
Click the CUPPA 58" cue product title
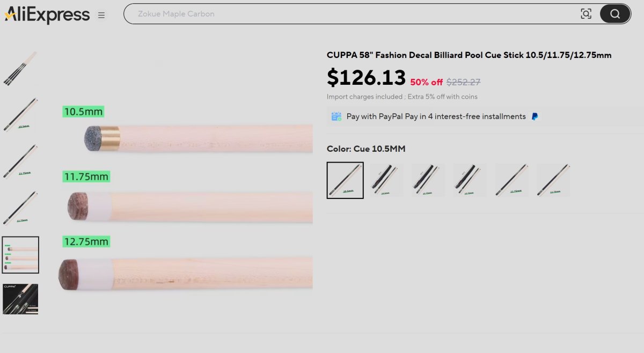[x=469, y=55]
